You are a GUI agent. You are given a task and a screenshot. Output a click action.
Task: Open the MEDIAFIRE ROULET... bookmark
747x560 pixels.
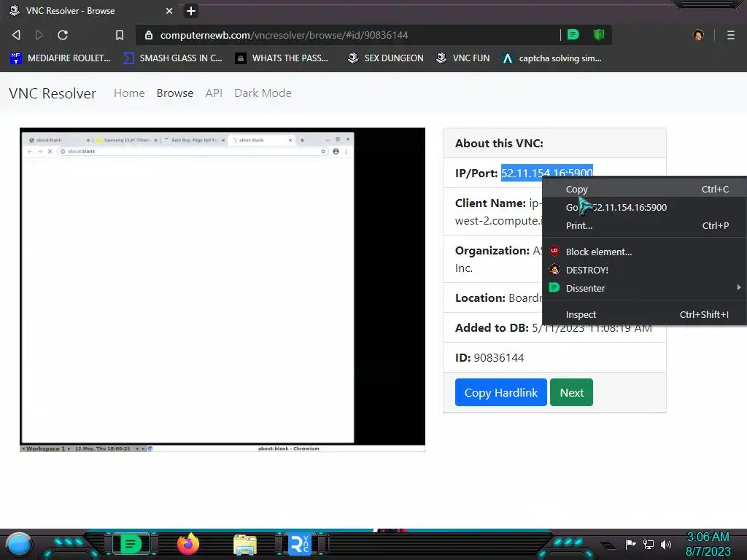60,58
